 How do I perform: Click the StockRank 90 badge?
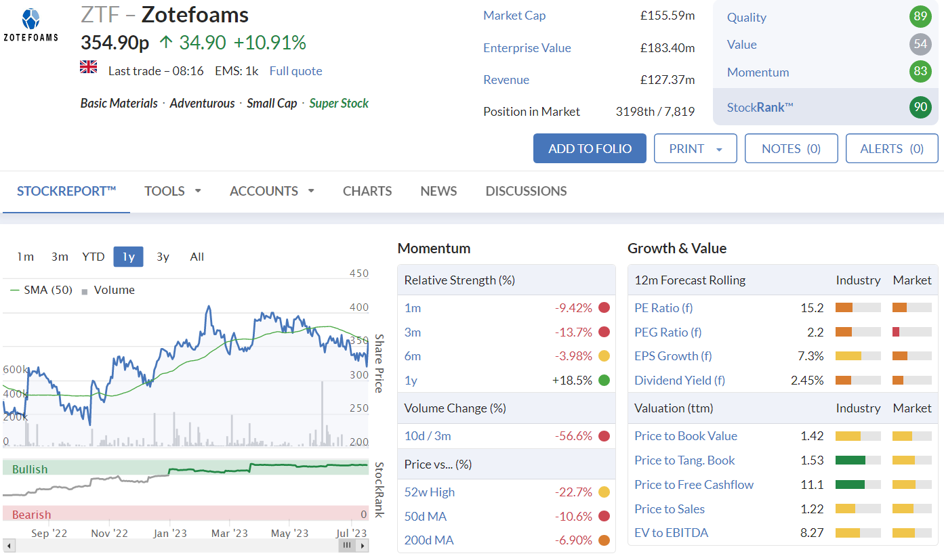click(920, 107)
